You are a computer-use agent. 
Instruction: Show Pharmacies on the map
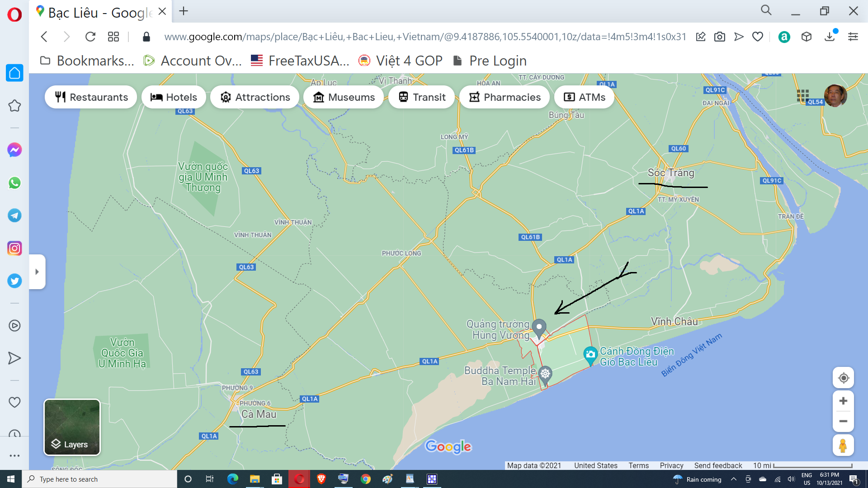tap(505, 97)
